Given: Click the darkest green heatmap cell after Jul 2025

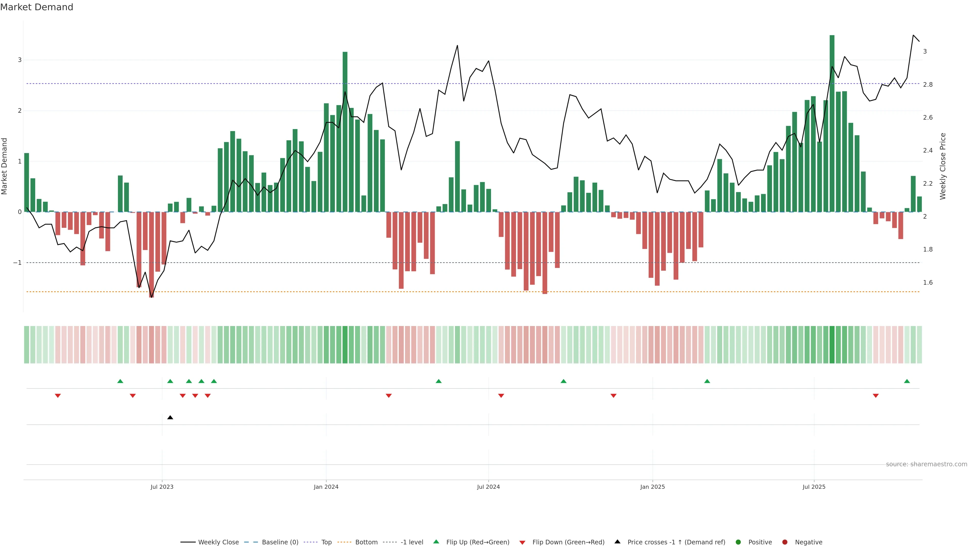Looking at the screenshot, I should click(x=832, y=345).
